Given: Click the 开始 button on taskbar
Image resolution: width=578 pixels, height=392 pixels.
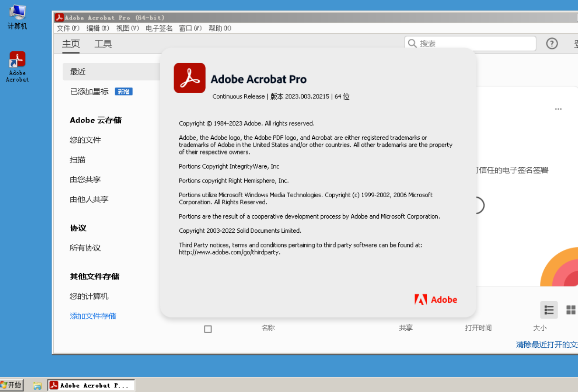Looking at the screenshot, I should pos(12,385).
